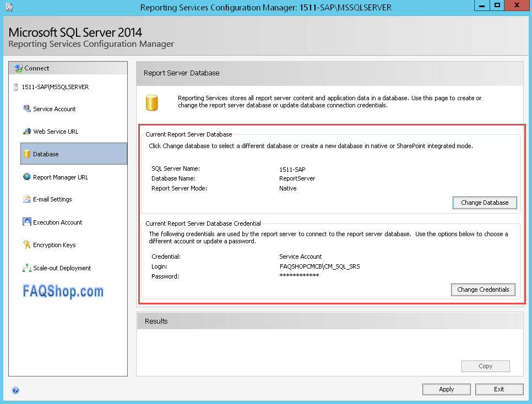This screenshot has width=532, height=404.
Task: Click the masked Password field
Action: click(300, 276)
